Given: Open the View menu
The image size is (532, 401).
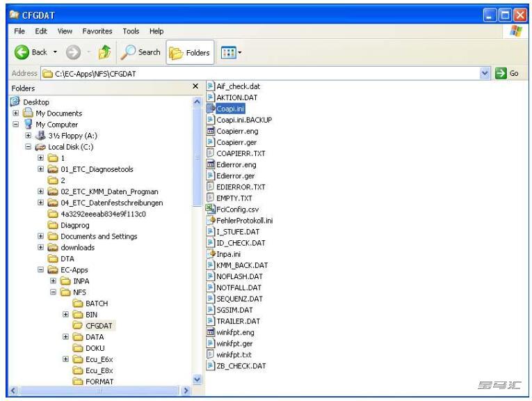Looking at the screenshot, I should (x=65, y=31).
